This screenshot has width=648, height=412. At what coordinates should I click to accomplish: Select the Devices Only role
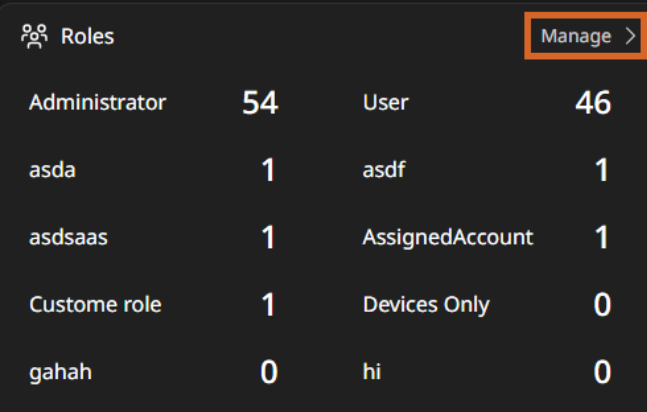pos(426,305)
